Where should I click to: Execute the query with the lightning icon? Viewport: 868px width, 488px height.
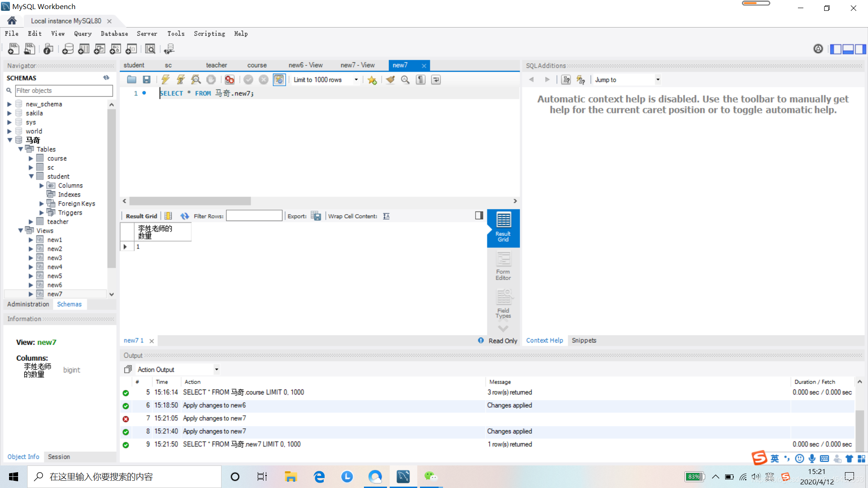coord(165,80)
